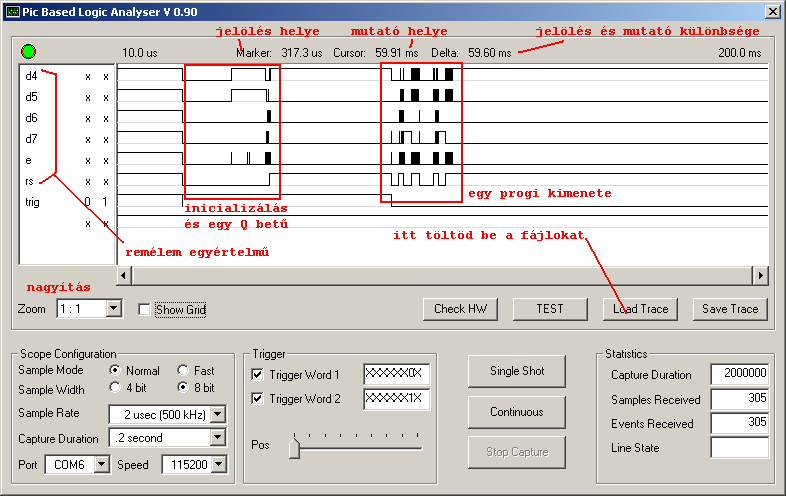Click the app icon in title bar
The width and height of the screenshot is (786, 496).
(x=13, y=12)
